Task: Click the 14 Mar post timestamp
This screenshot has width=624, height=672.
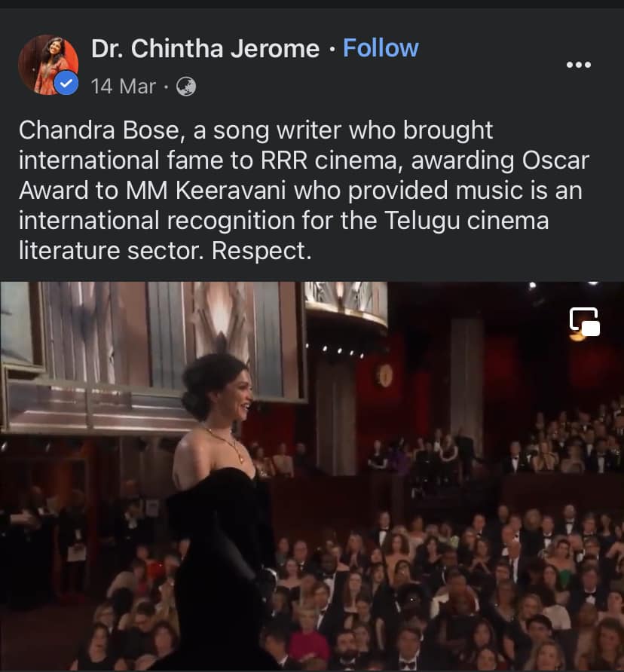Action: (x=123, y=87)
